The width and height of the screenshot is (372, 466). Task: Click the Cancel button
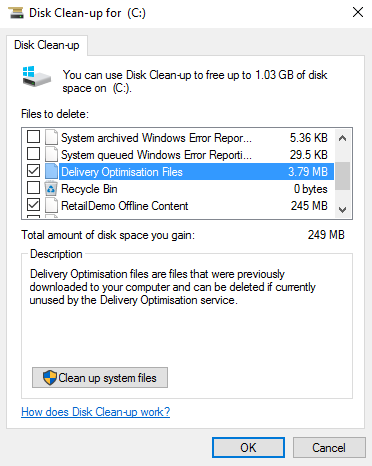tap(329, 447)
